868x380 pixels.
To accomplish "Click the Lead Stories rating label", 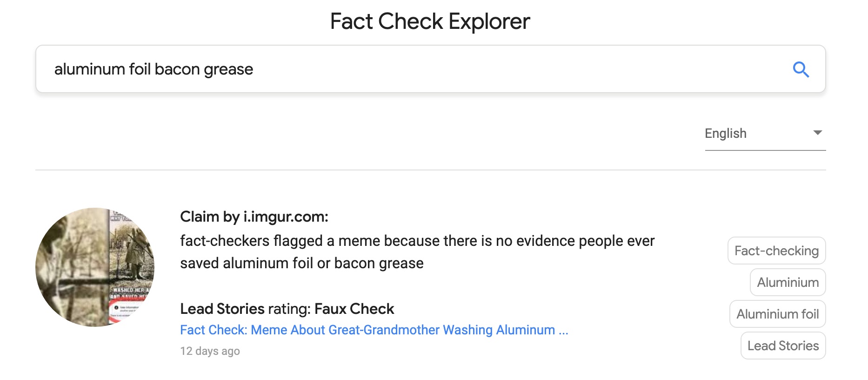I will (x=245, y=309).
